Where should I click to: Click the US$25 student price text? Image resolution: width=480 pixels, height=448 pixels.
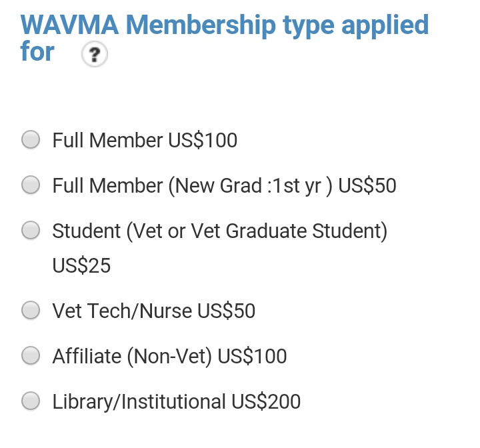[x=81, y=265]
